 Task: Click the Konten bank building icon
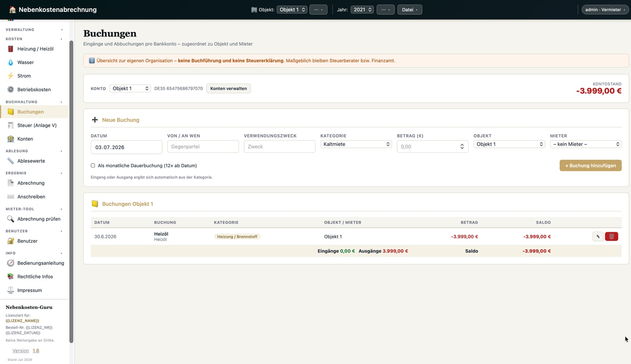coord(11,139)
